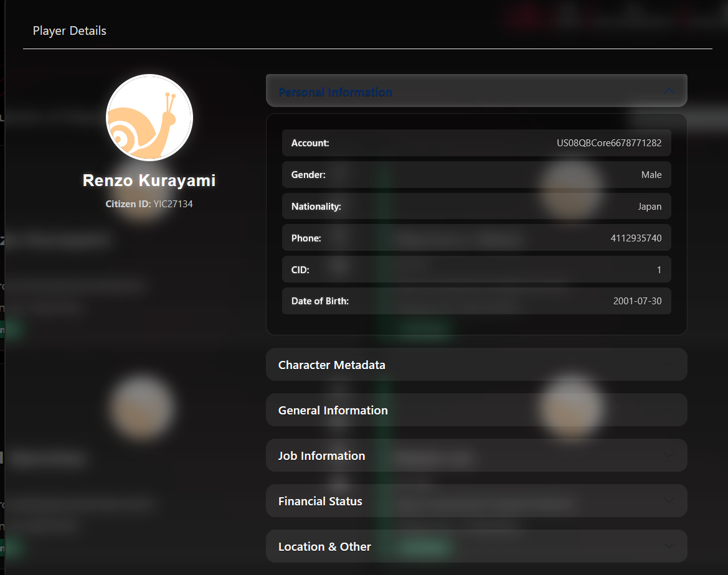This screenshot has height=575, width=728.
Task: Click the chevron arrow on Job Information row
Action: click(669, 456)
